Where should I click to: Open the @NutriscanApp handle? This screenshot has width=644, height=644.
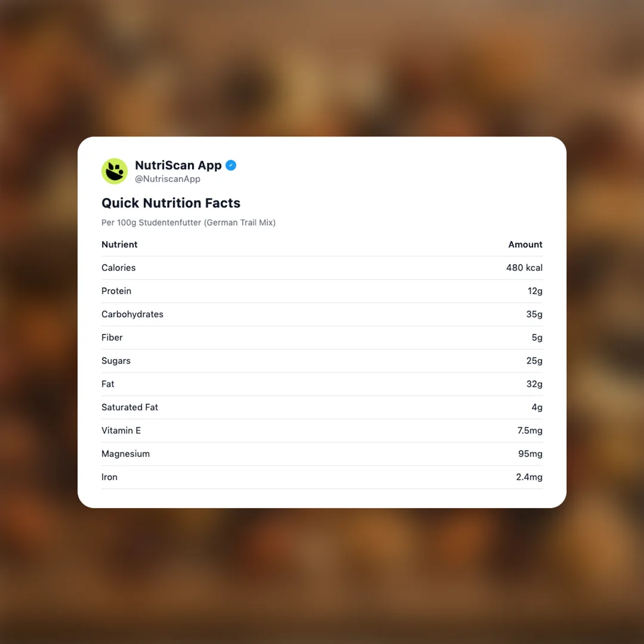pos(168,179)
